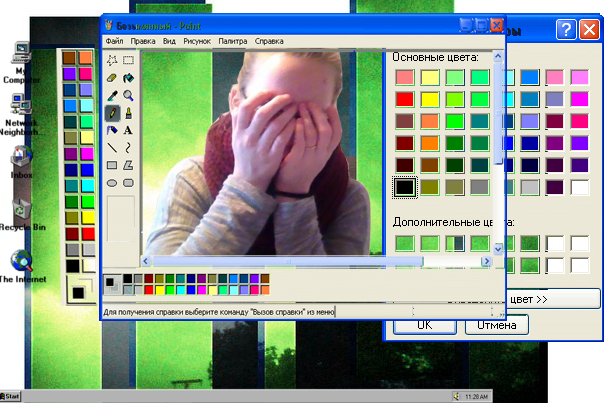Screen dimensions: 604x403
Task: Select the Text tool
Action: point(128,130)
